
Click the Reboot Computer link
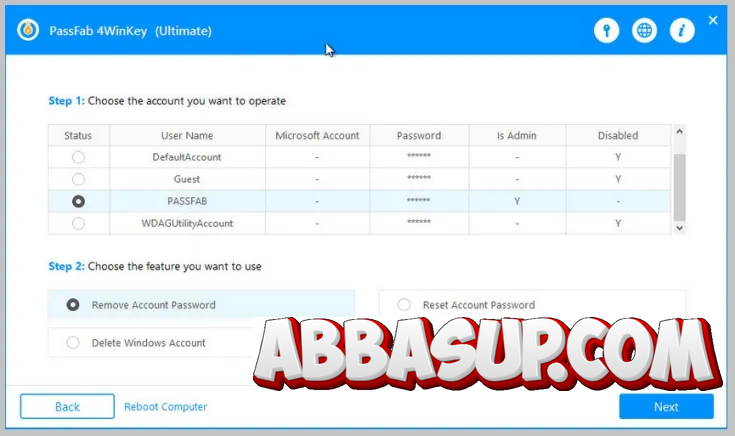coord(165,406)
